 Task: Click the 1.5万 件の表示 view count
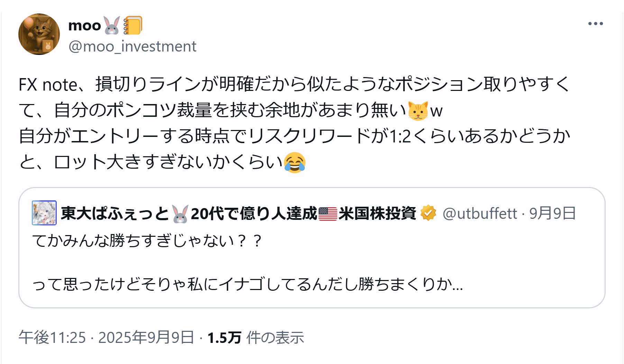[255, 337]
